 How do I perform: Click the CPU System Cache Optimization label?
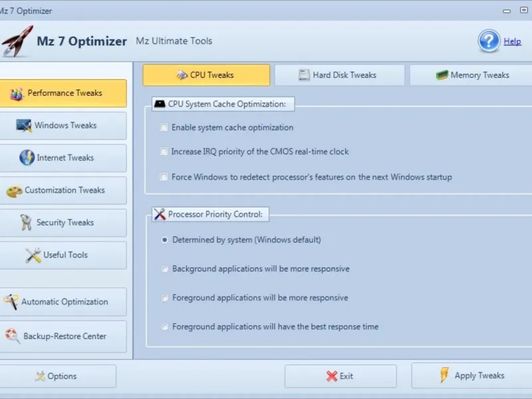coord(227,104)
